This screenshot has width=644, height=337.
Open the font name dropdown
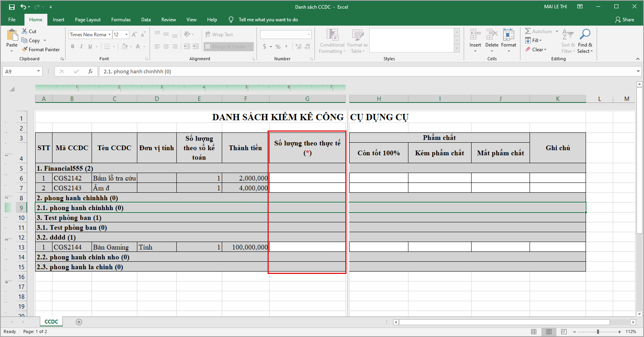[109, 35]
